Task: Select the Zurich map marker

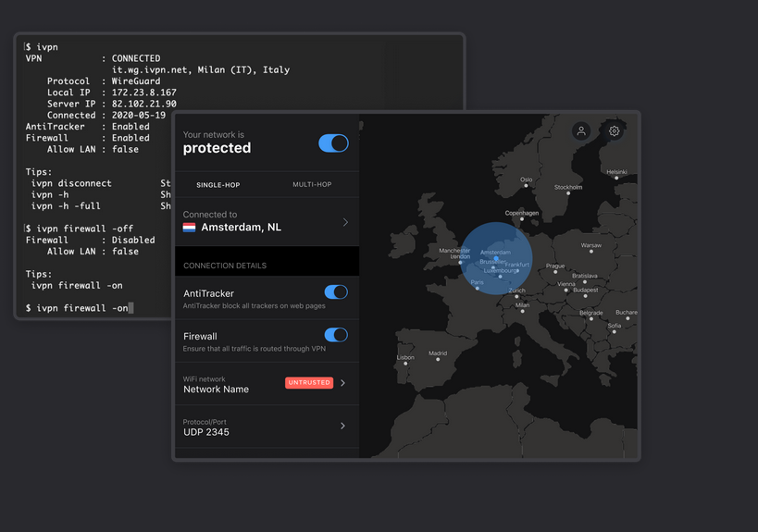Action: pos(516,296)
